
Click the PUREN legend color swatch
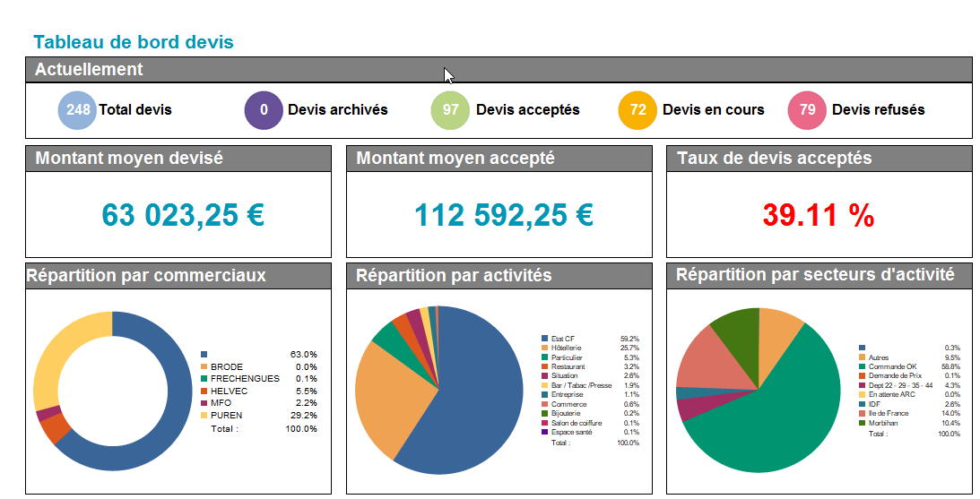(204, 416)
